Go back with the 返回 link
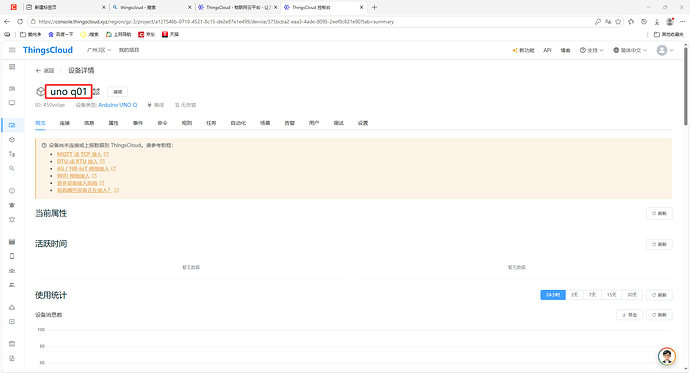The height and width of the screenshot is (373, 690). coord(45,70)
